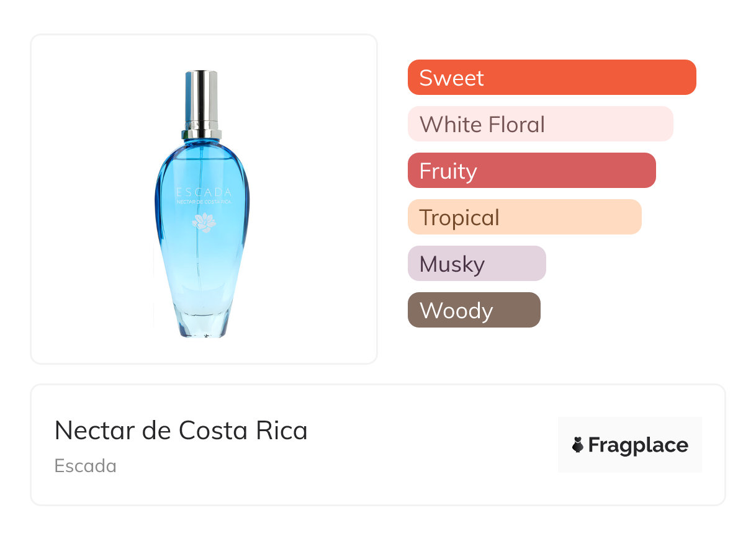
Task: Click the bottom fragrance info card background
Action: [x=403, y=478]
